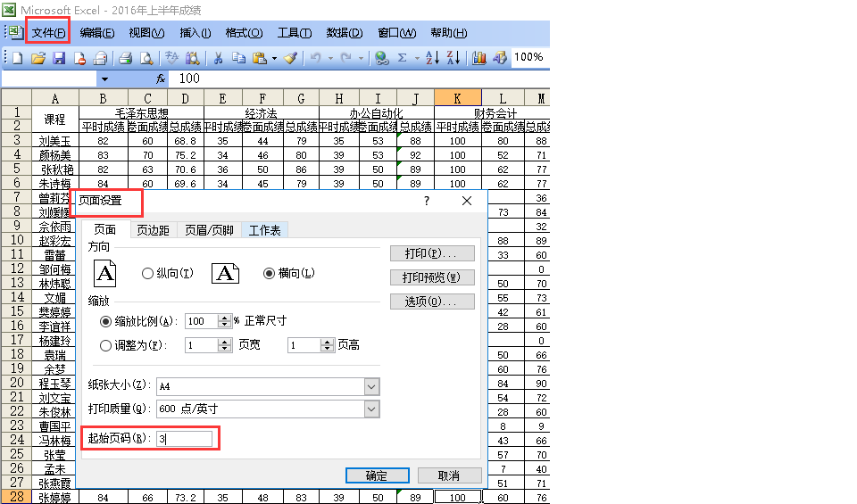
Task: Click the 打印预览 print preview button
Action: (x=432, y=277)
